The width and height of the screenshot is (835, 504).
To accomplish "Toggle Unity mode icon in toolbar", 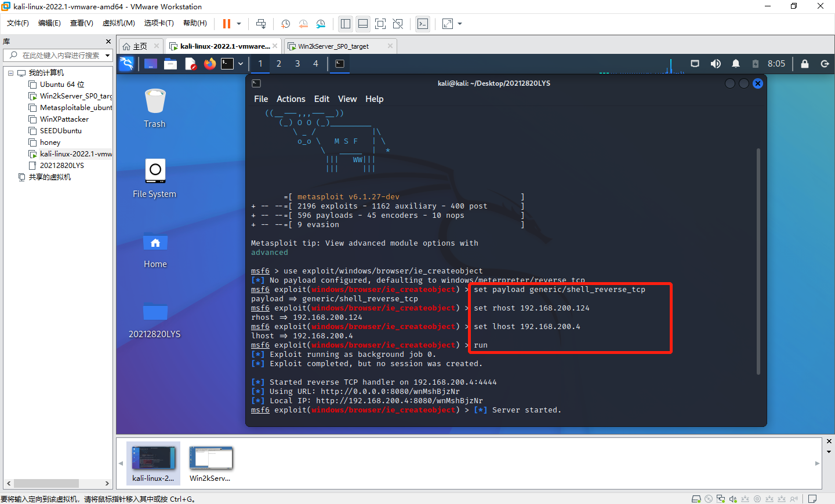I will click(398, 24).
